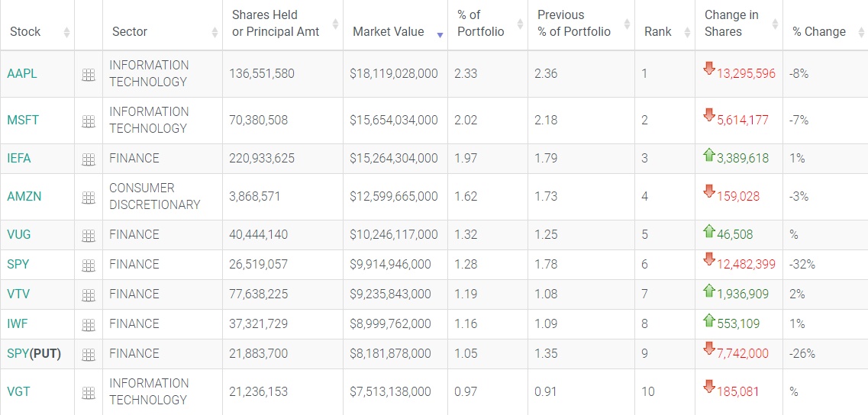Viewport: 868px width, 415px height.
Task: Click the table icon in VGT row
Action: tap(89, 393)
